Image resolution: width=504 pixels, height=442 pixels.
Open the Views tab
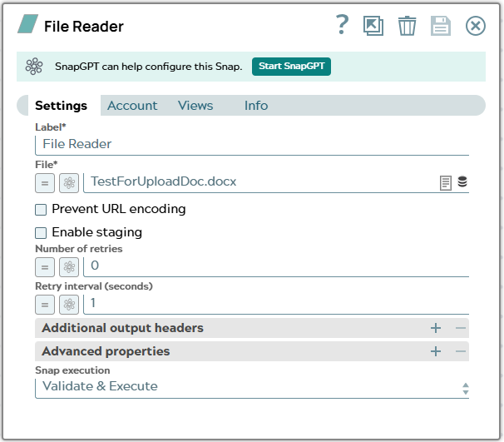pyautogui.click(x=195, y=106)
